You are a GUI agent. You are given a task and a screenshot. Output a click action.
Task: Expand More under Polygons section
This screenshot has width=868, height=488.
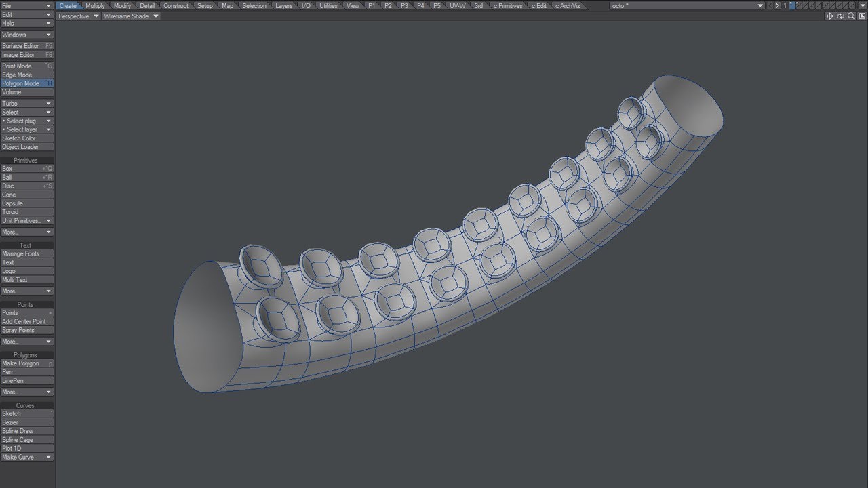coord(27,392)
